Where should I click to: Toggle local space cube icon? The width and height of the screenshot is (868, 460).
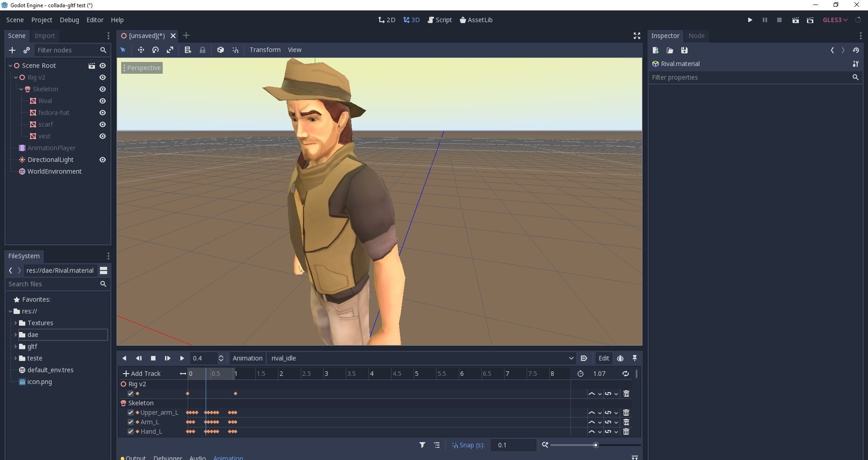(221, 50)
